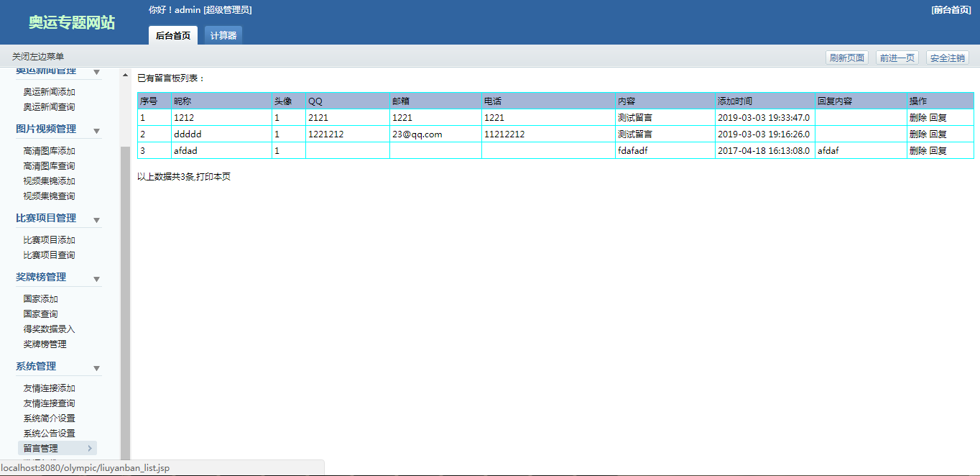Open 高清图库添加 in sidebar
This screenshot has width=980, height=476.
pyautogui.click(x=49, y=151)
